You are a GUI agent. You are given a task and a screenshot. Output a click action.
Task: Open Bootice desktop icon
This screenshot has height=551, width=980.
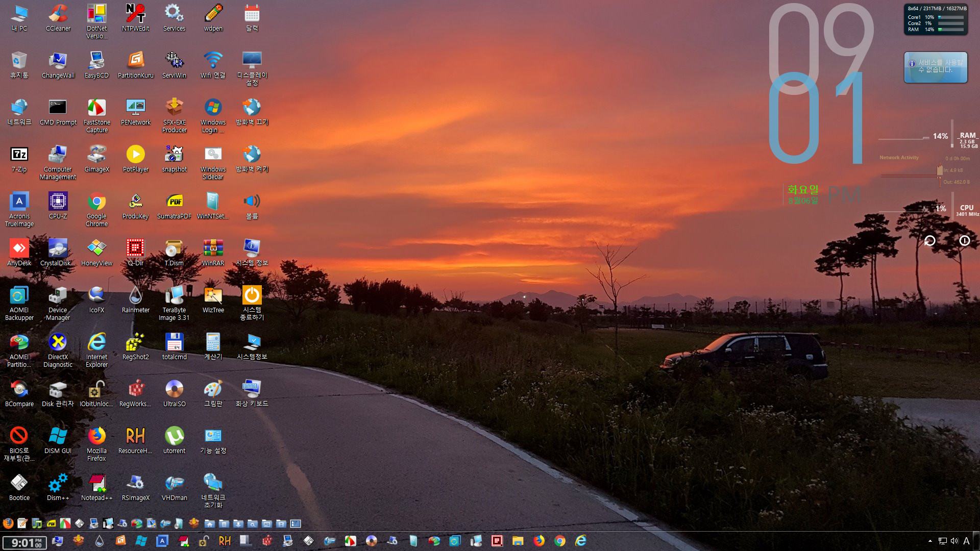coord(19,488)
